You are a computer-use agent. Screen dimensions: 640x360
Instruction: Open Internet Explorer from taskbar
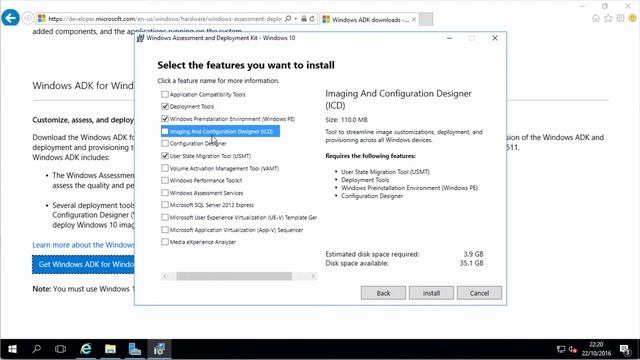pyautogui.click(x=86, y=349)
